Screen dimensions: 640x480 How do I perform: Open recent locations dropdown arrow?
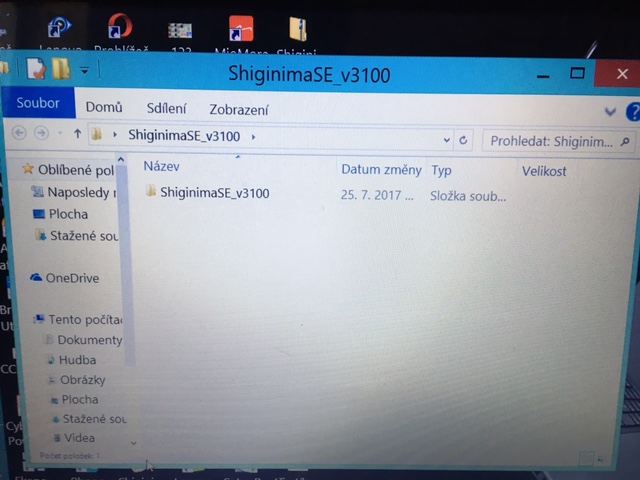60,133
